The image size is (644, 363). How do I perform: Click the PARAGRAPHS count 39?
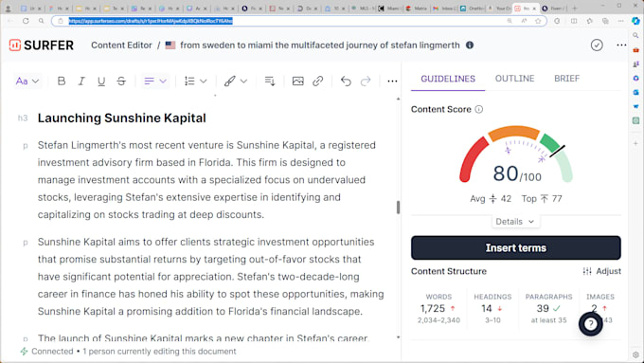tap(543, 308)
